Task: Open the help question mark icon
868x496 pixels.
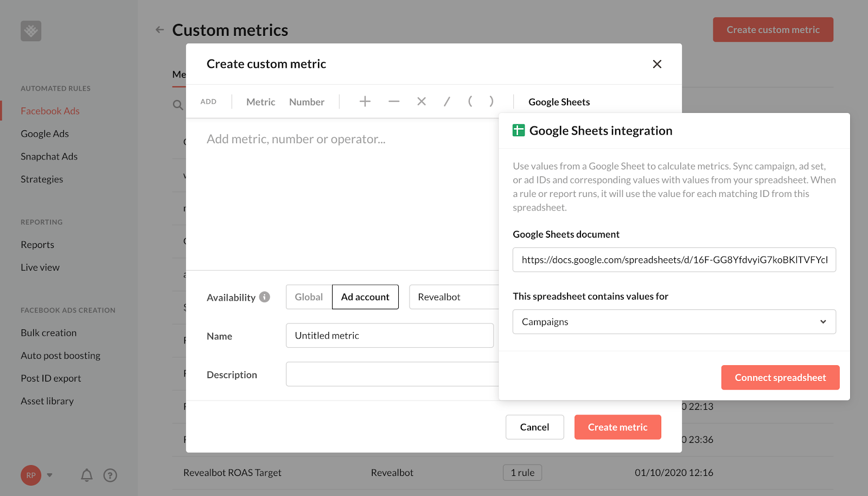Action: tap(110, 475)
